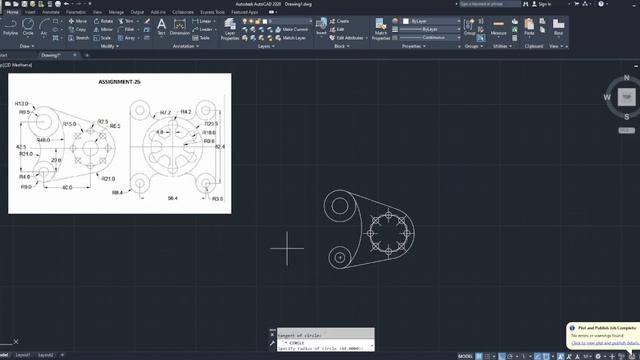640x360 pixels.
Task: Click Match Properties tool
Action: coord(381,29)
